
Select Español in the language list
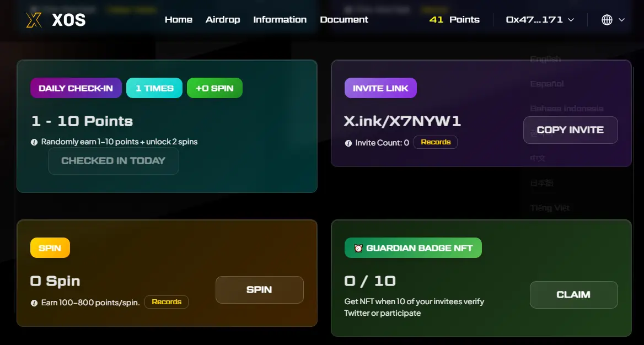click(x=547, y=84)
